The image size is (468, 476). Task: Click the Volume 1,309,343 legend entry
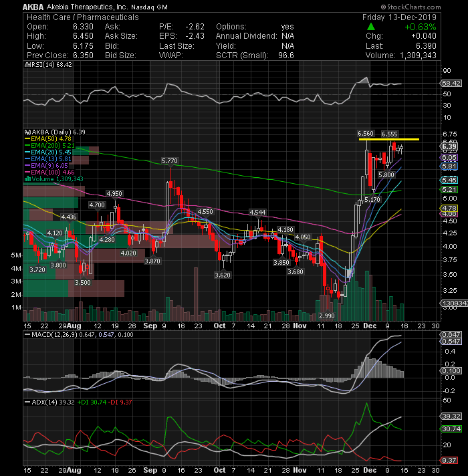point(54,178)
